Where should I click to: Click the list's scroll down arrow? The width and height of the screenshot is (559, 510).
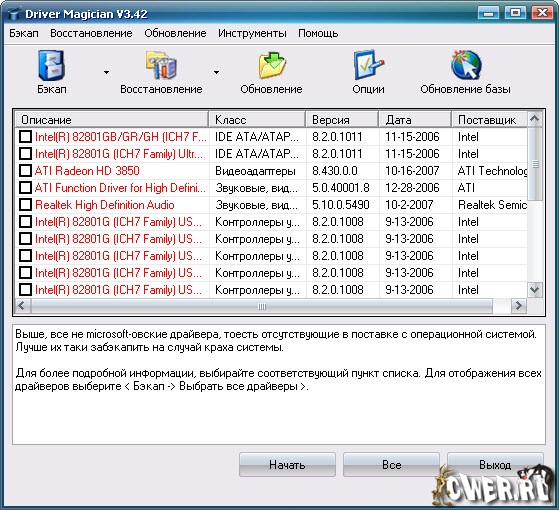click(x=534, y=289)
